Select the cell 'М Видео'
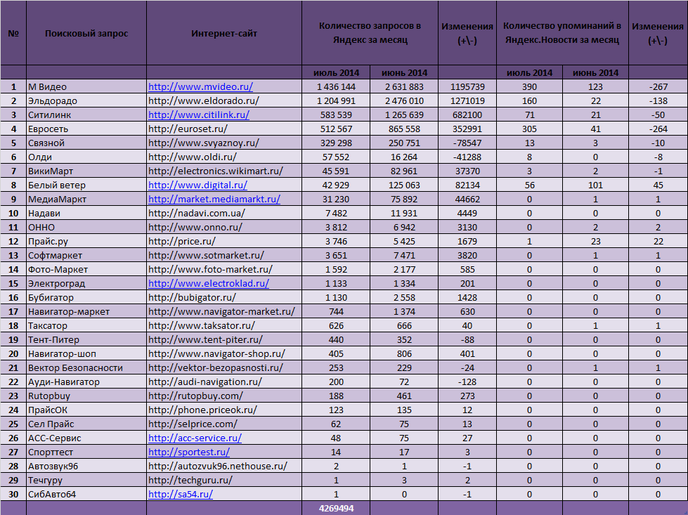 pyautogui.click(x=86, y=87)
